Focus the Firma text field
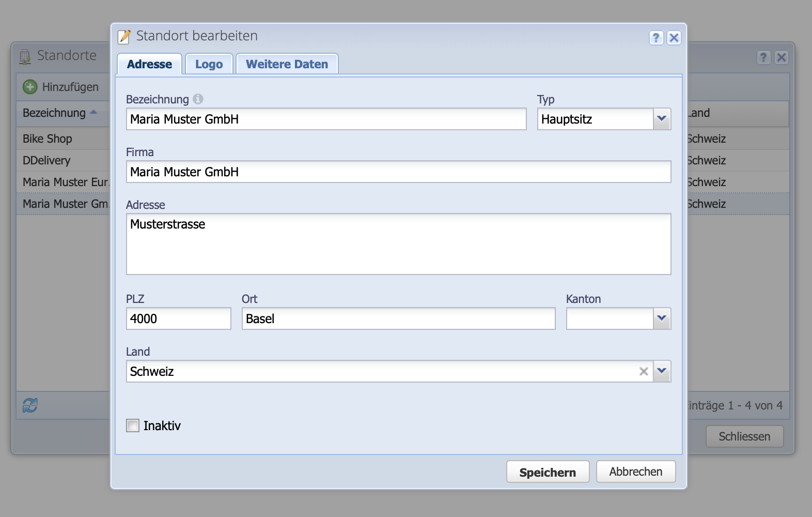 coord(398,172)
